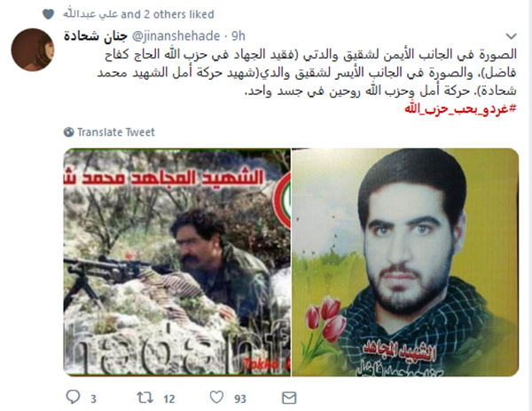The image size is (532, 411).
Task: Open the right portrait photo with tulips
Action: [x=405, y=262]
